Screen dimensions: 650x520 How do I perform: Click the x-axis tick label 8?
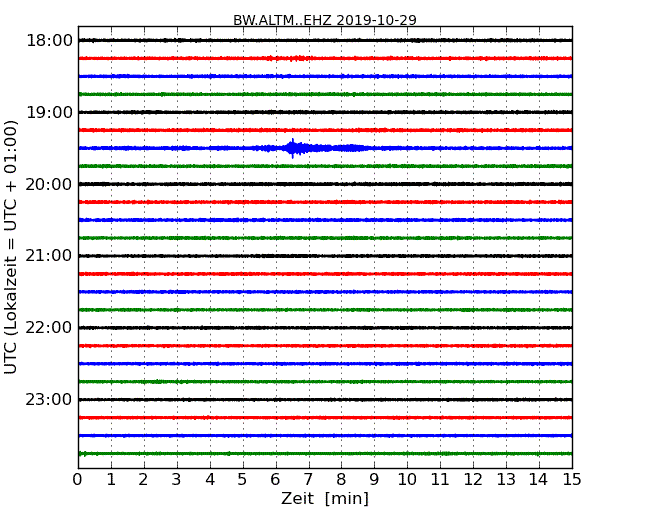coord(341,479)
